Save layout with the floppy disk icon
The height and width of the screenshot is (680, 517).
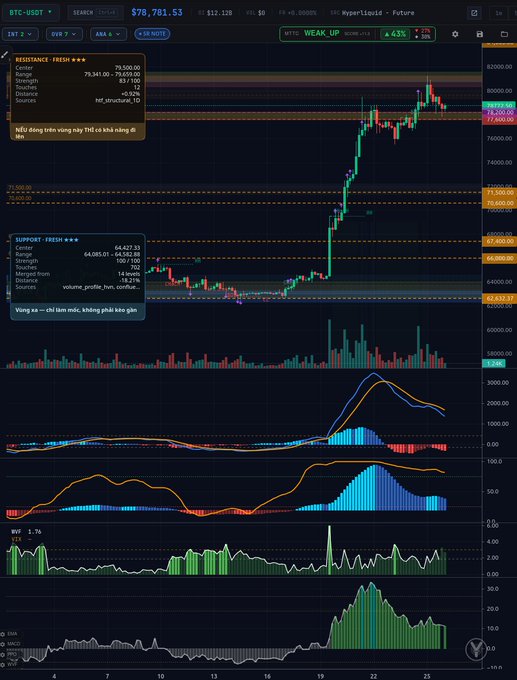(480, 34)
